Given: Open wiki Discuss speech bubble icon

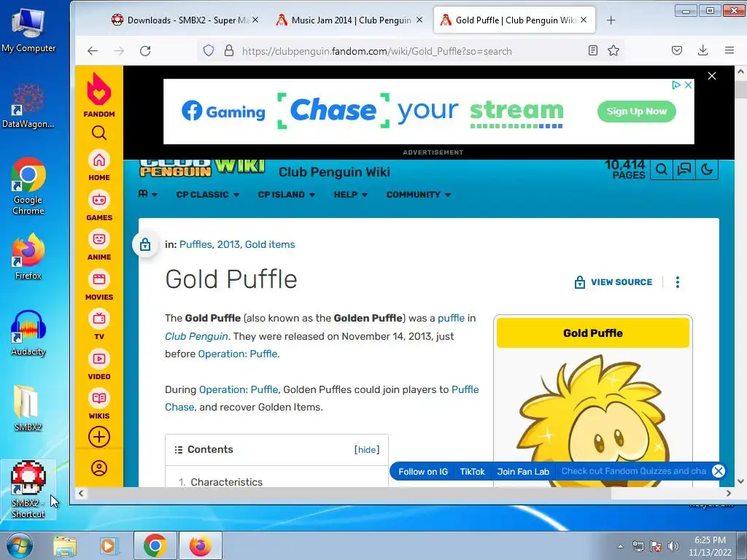Looking at the screenshot, I should pyautogui.click(x=684, y=169).
